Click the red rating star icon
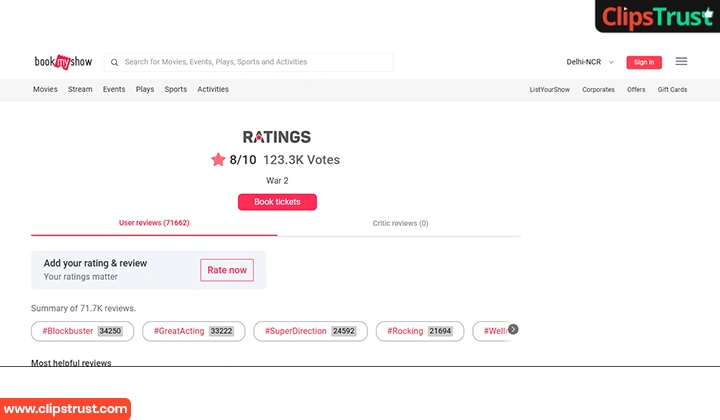Image resolution: width=720 pixels, height=420 pixels. coord(218,160)
